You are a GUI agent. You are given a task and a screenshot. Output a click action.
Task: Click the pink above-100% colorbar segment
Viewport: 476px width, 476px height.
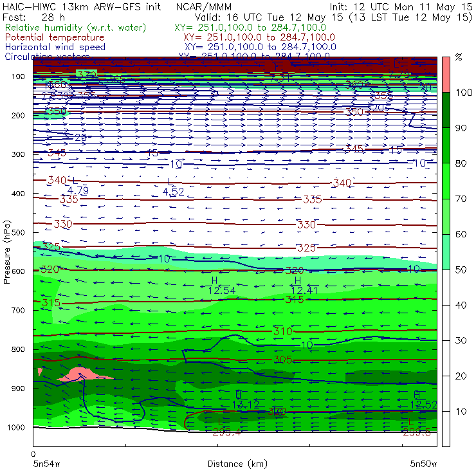pyautogui.click(x=446, y=75)
